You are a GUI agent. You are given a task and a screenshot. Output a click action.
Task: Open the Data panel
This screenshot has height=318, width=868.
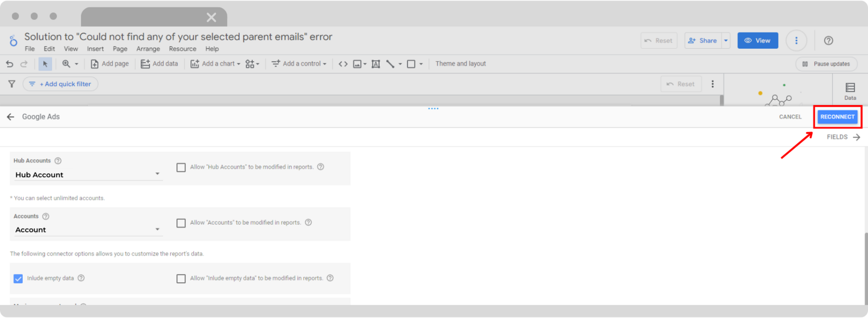click(x=850, y=90)
